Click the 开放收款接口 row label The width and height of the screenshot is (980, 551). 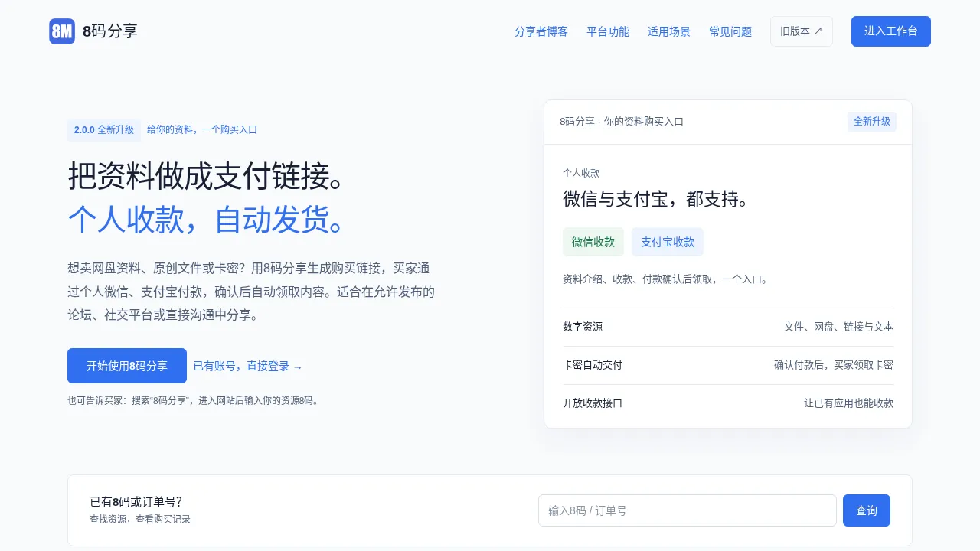[x=593, y=403]
